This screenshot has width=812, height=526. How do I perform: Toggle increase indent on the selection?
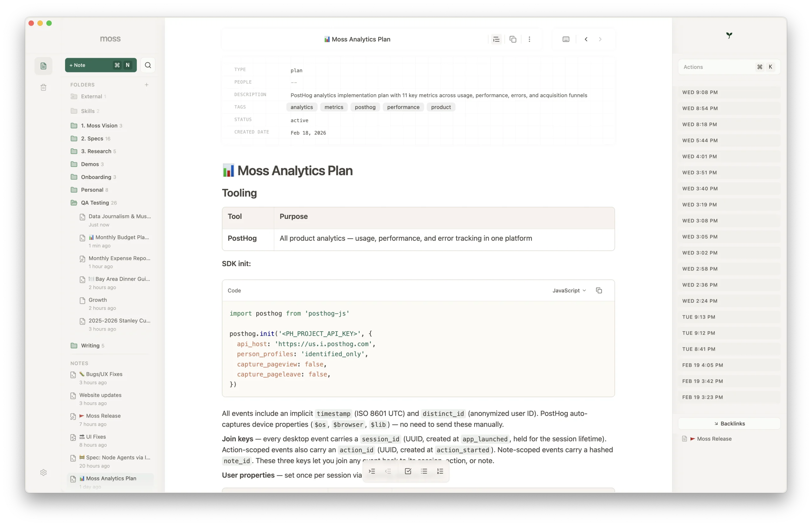tap(372, 471)
